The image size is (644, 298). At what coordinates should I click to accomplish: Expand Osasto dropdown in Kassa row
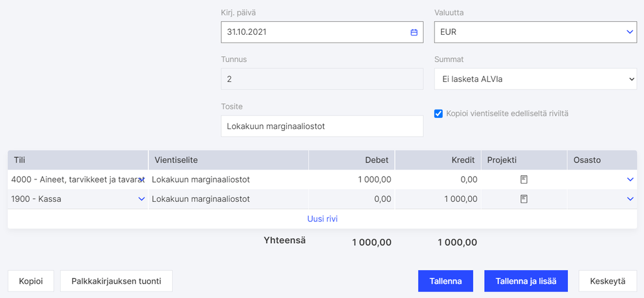click(x=630, y=199)
